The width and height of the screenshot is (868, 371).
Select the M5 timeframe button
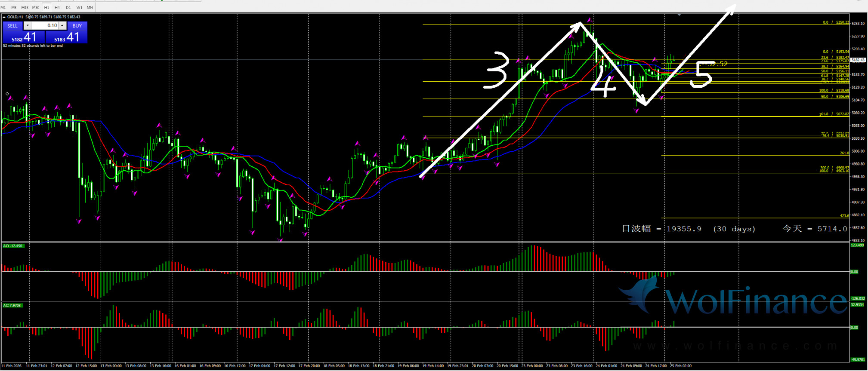click(14, 7)
